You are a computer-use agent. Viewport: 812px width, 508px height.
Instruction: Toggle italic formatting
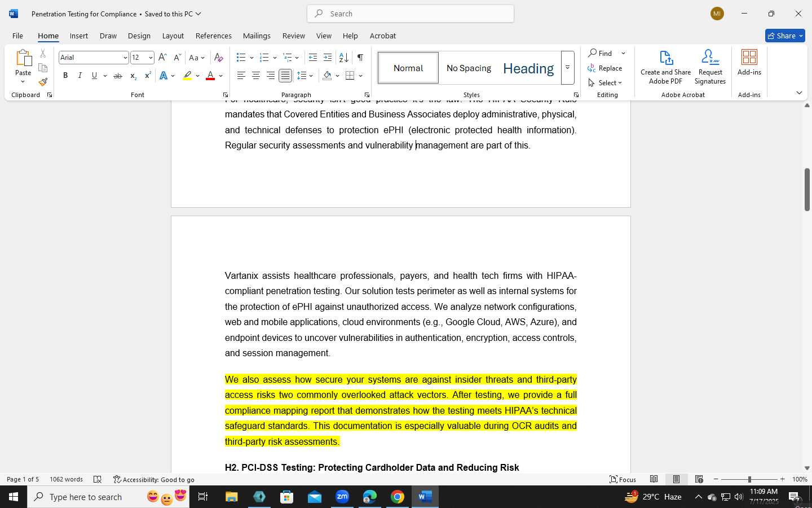tap(80, 76)
